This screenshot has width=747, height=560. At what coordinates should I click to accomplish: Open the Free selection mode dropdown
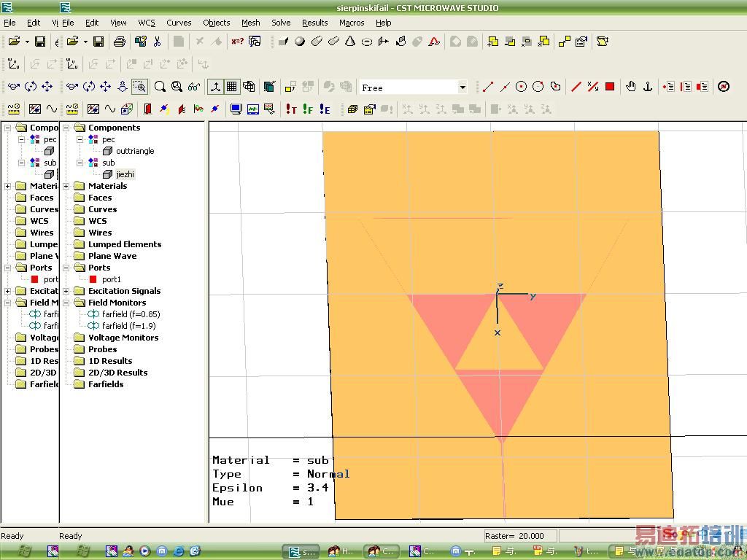click(462, 87)
